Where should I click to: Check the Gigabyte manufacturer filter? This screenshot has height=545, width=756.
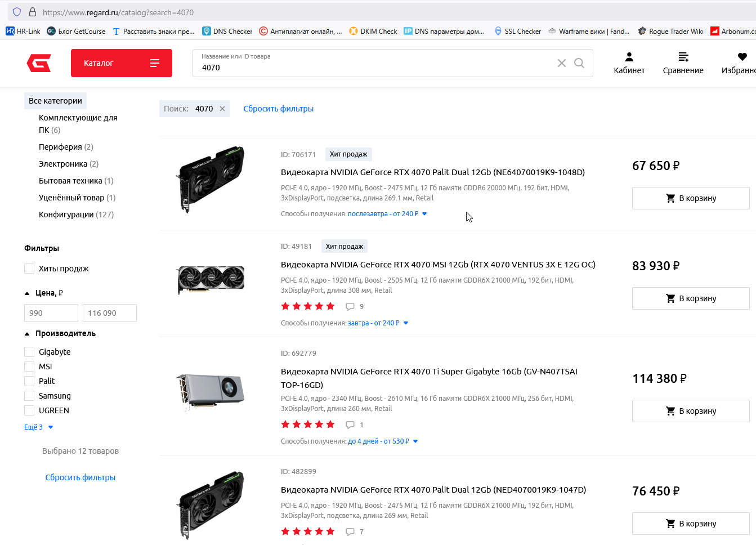click(29, 352)
